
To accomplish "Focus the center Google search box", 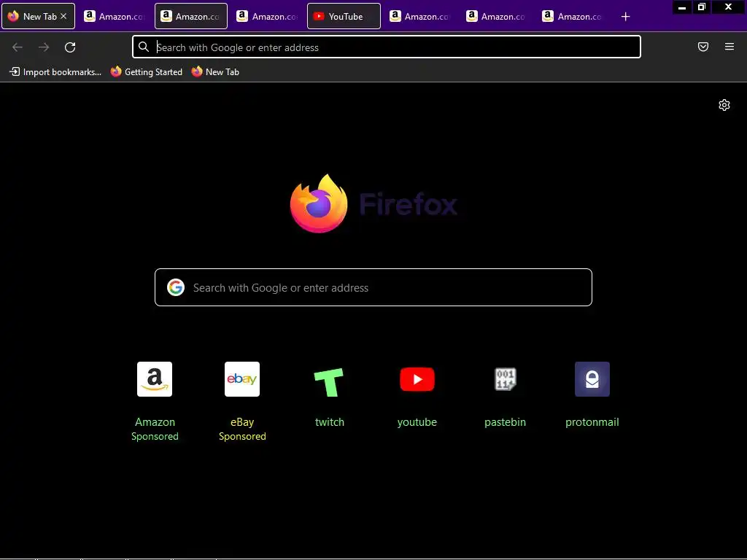I will coord(373,287).
